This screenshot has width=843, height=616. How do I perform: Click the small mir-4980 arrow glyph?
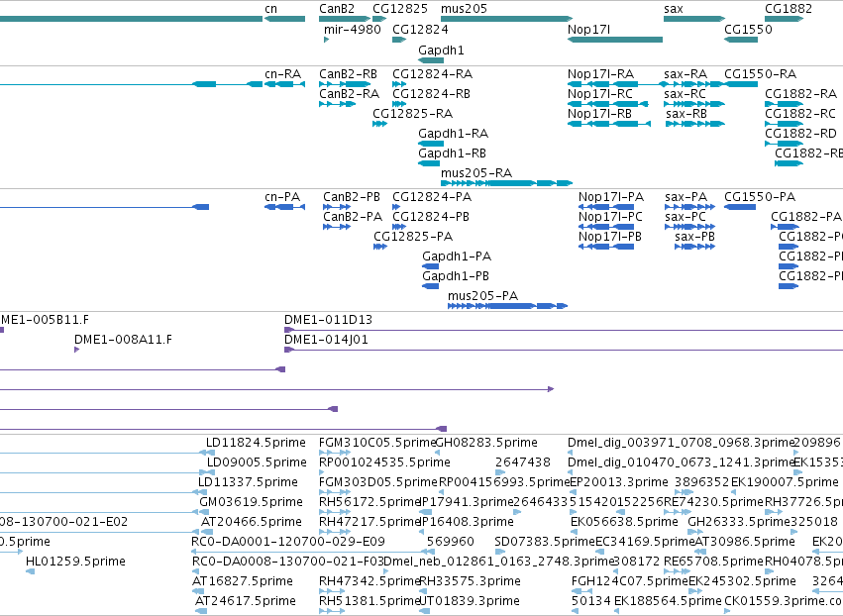point(326,40)
